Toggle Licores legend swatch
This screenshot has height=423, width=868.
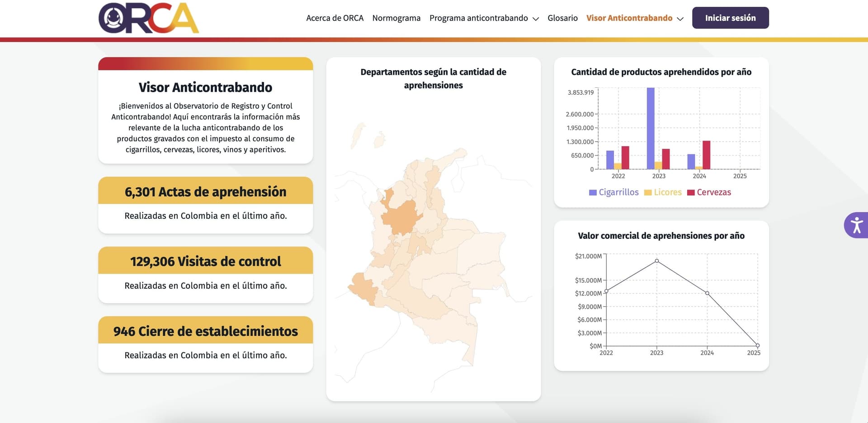point(648,193)
